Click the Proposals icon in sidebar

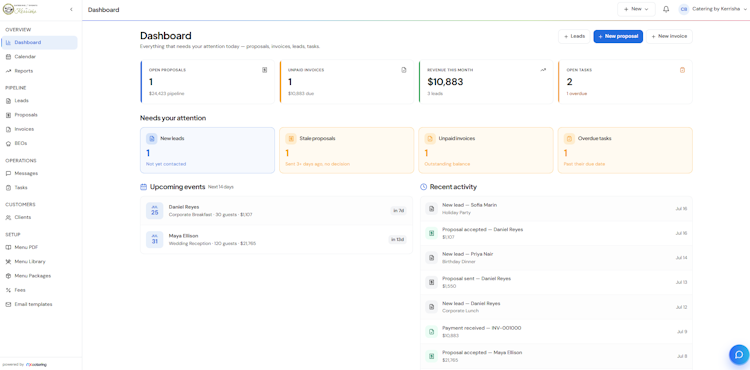(9, 115)
